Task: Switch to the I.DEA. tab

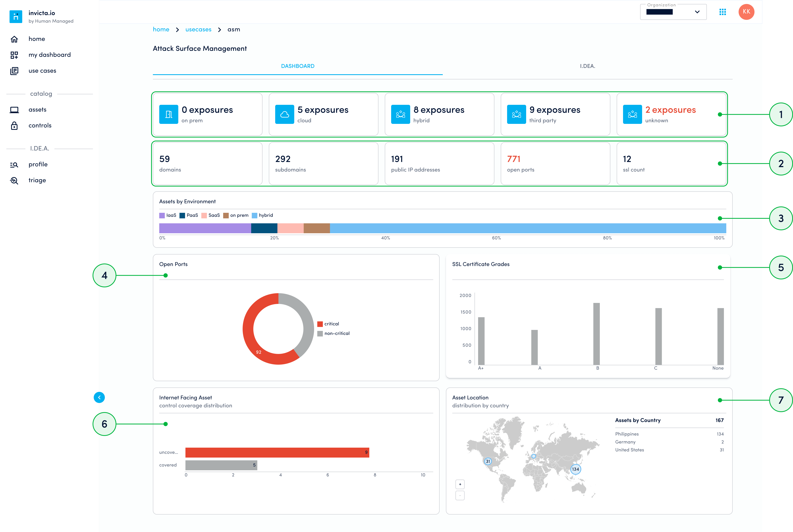Action: [587, 66]
